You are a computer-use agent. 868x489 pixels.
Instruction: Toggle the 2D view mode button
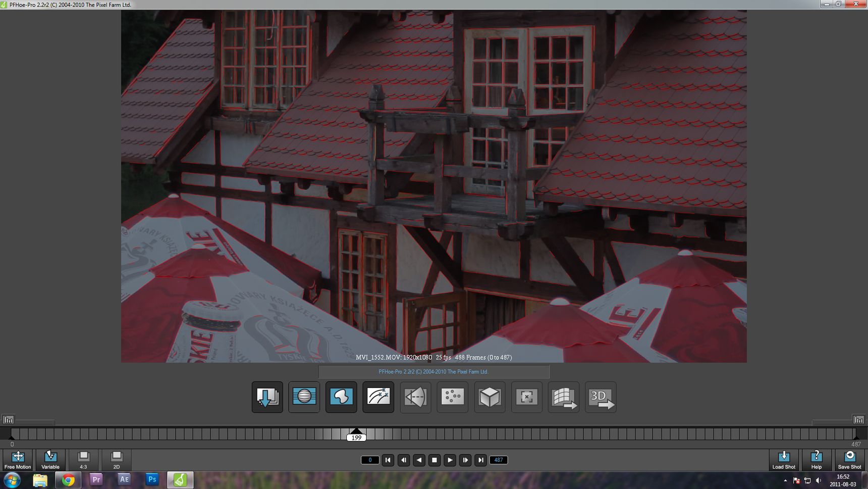pos(117,460)
